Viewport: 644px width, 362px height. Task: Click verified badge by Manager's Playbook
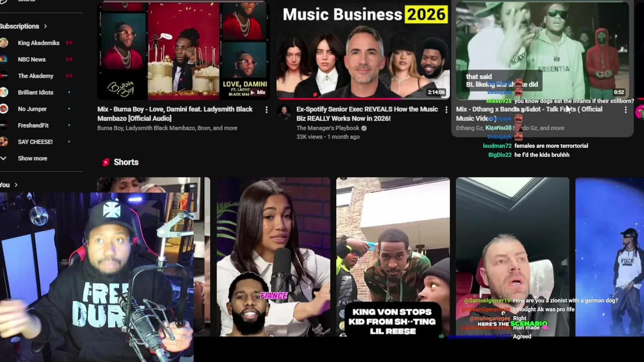[364, 128]
